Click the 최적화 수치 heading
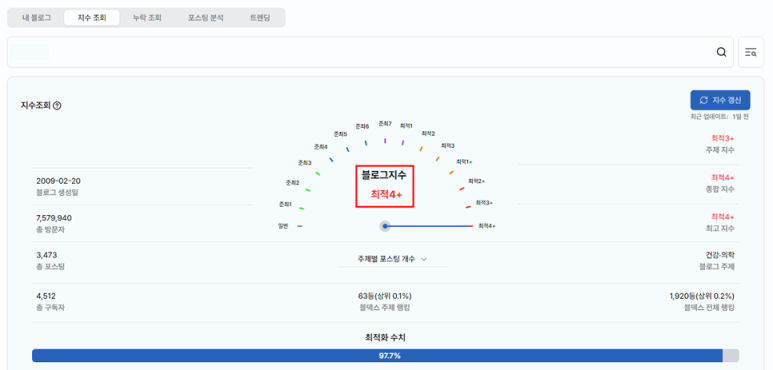The height and width of the screenshot is (370, 773). (386, 338)
